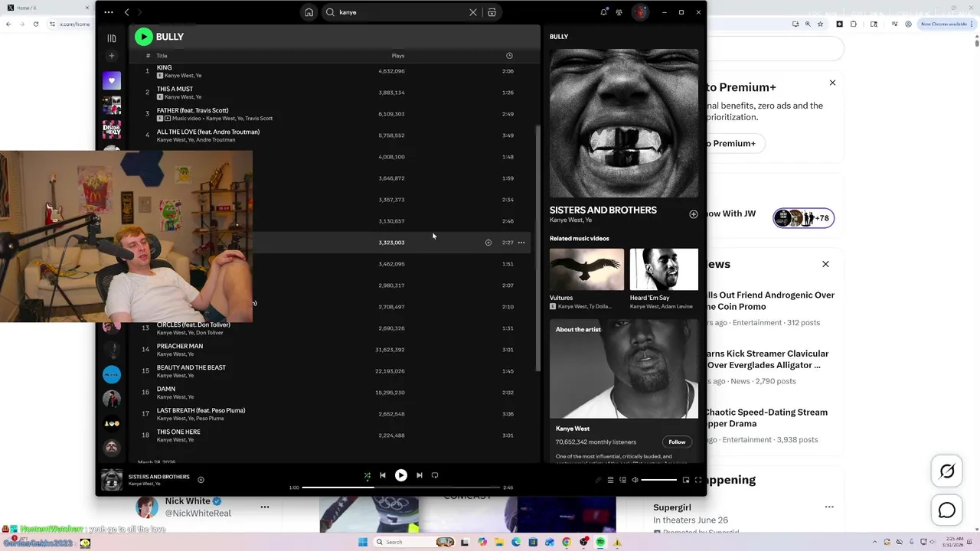Follow Kanye West in the artist panel
The image size is (980, 551).
(x=677, y=442)
